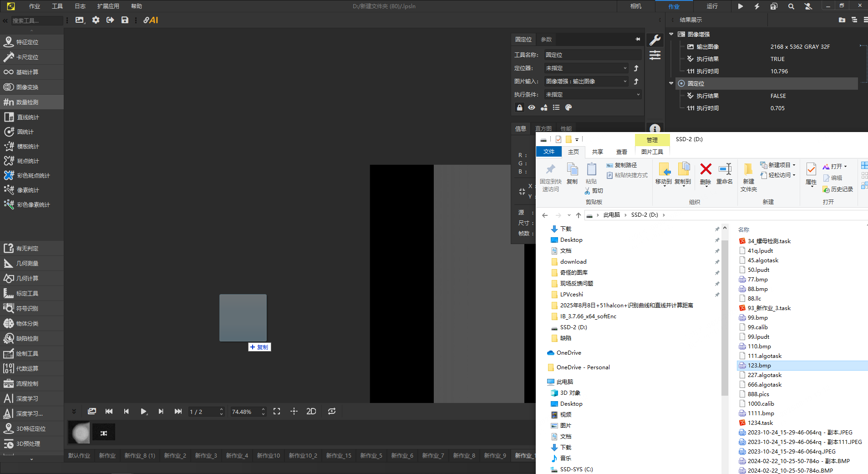Viewport: 868px width, 474px height.
Task: Switch to the 参数 tab
Action: point(546,40)
